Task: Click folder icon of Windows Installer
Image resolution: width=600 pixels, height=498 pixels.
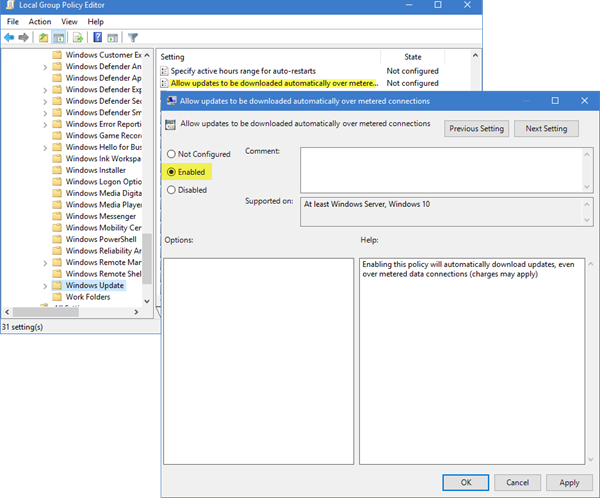Action: 57,170
